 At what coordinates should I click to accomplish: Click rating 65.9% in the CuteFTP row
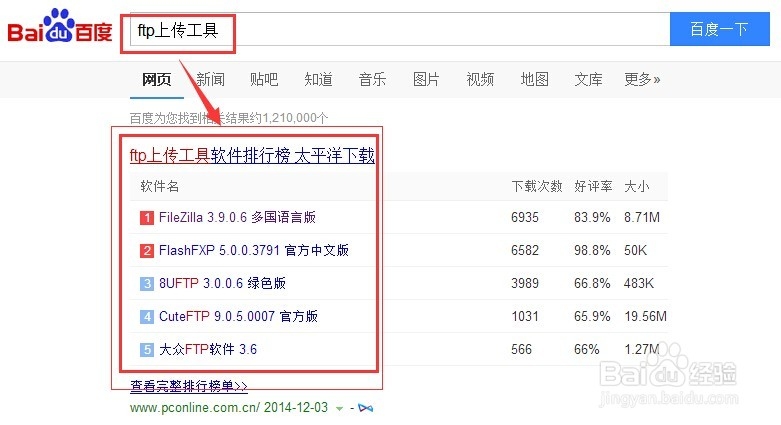coord(592,316)
